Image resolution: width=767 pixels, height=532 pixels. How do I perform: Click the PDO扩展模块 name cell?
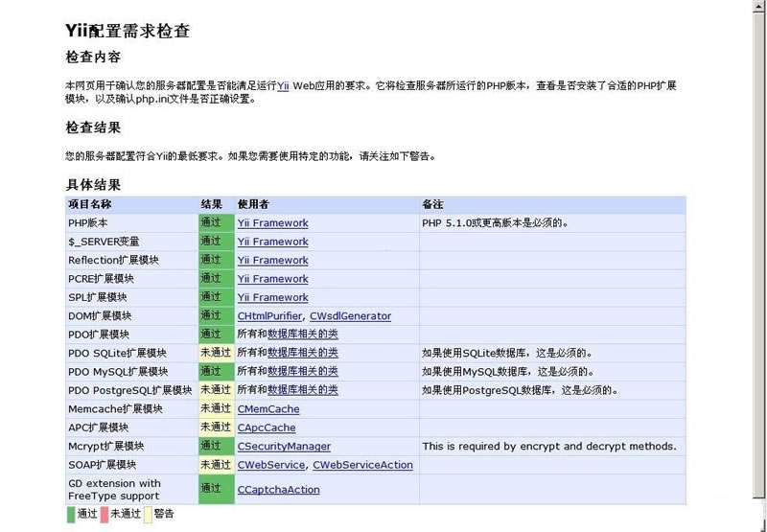(131, 335)
